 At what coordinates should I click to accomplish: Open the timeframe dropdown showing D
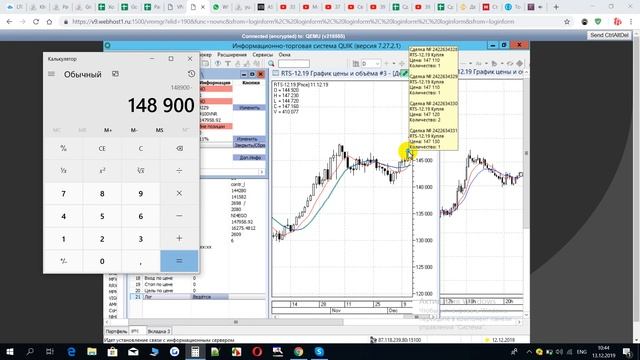click(x=371, y=64)
